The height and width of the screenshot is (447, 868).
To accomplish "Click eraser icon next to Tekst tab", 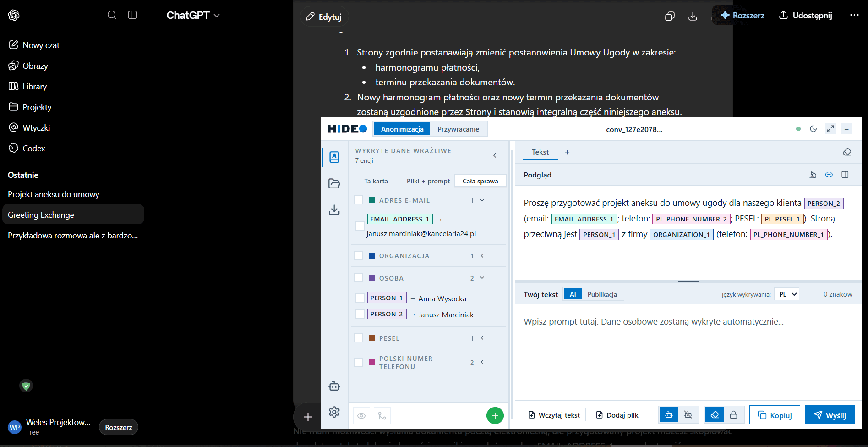I will click(x=847, y=152).
